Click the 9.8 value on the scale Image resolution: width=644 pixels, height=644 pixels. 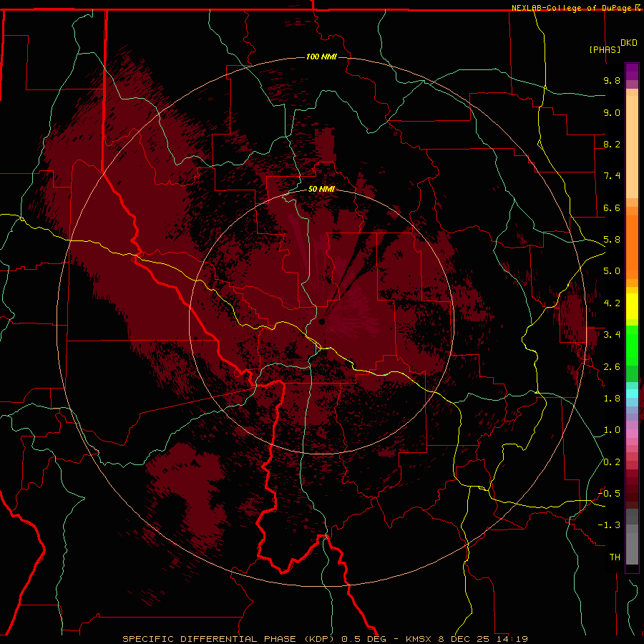(612, 80)
